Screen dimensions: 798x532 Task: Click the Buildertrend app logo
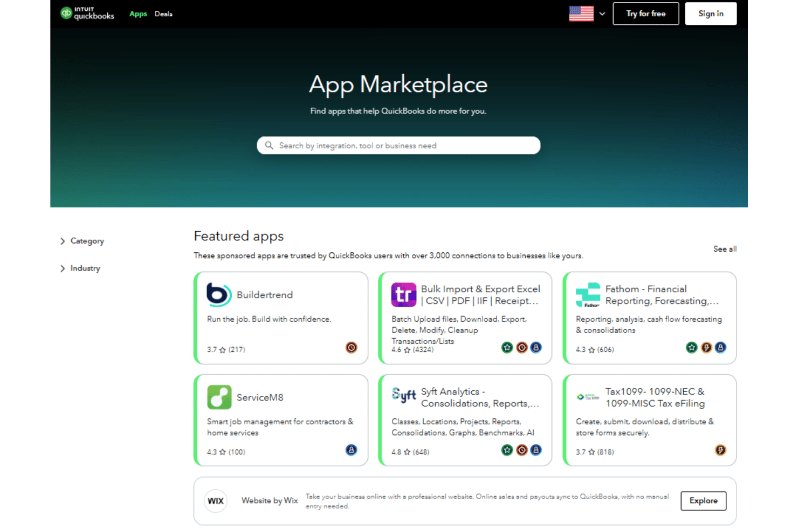click(219, 295)
